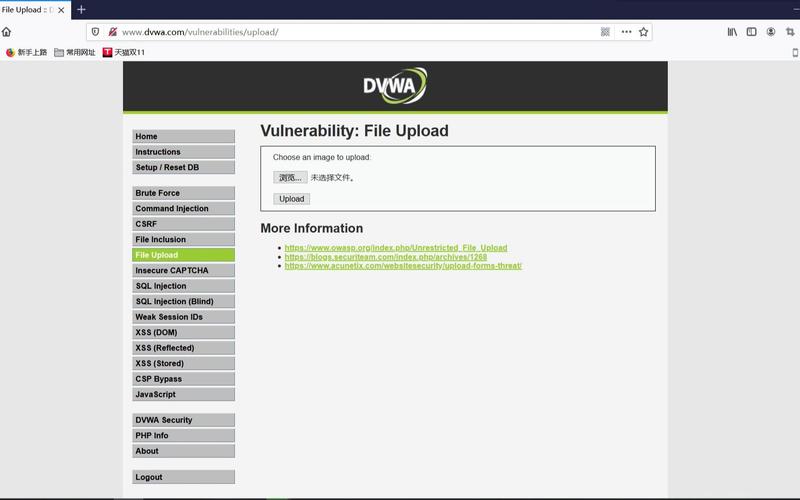The image size is (800, 500).
Task: Go to the Home menu item
Action: [184, 136]
